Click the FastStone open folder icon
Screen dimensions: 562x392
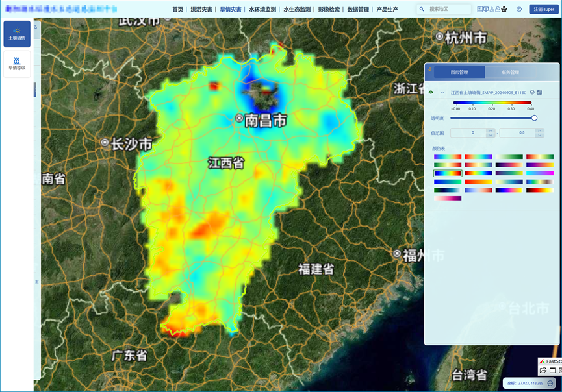pyautogui.click(x=543, y=370)
